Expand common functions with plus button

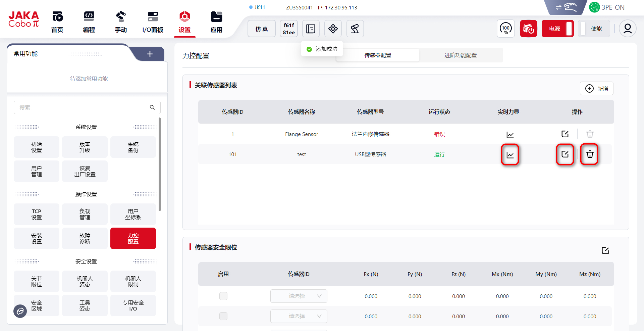[x=150, y=54]
